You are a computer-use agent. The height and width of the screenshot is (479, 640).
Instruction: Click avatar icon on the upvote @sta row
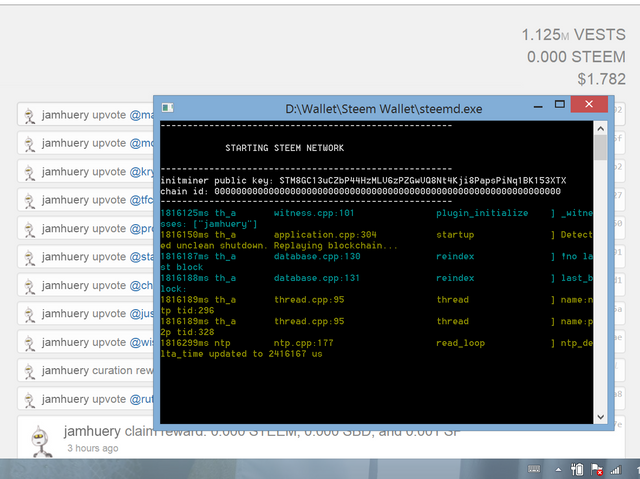[30, 257]
